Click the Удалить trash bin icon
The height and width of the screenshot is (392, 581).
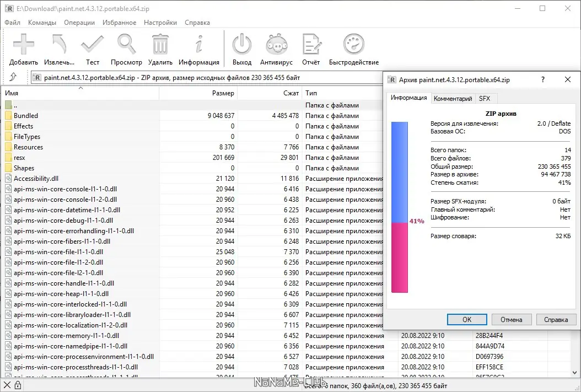tap(160, 45)
